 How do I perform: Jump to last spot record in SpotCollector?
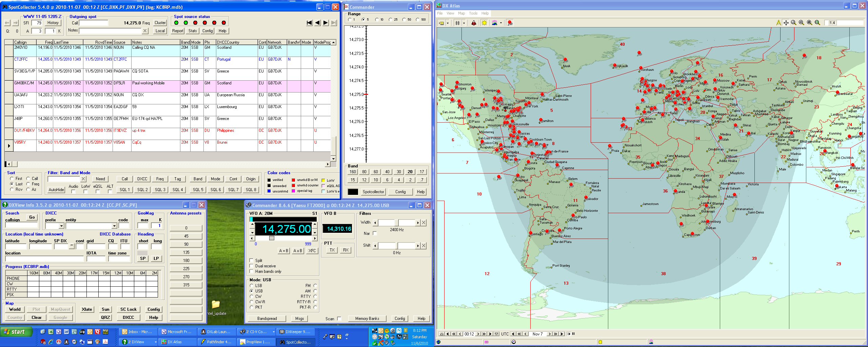pos(334,23)
